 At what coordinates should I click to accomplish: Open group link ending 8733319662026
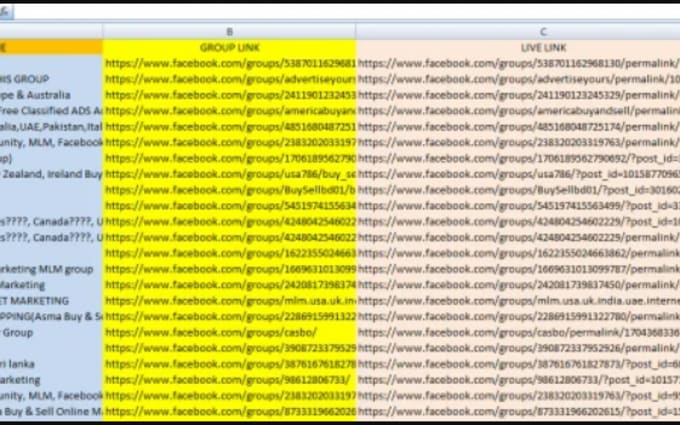click(x=229, y=412)
